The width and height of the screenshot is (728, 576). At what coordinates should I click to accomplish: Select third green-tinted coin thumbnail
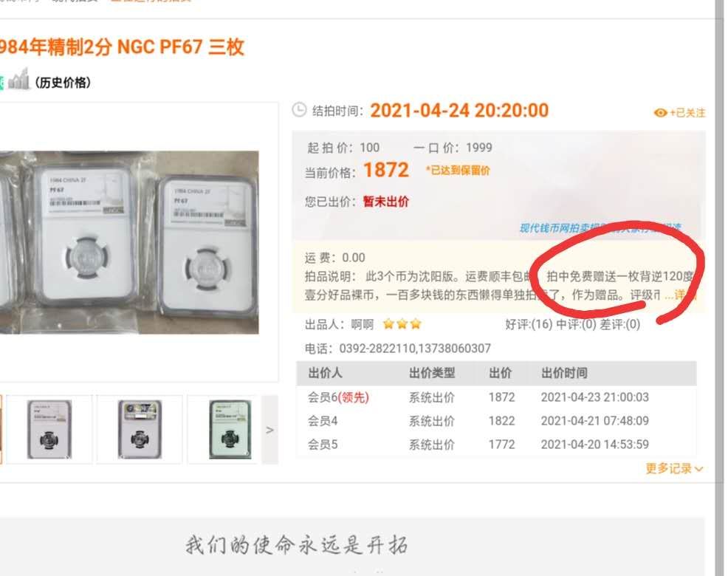pos(230,429)
